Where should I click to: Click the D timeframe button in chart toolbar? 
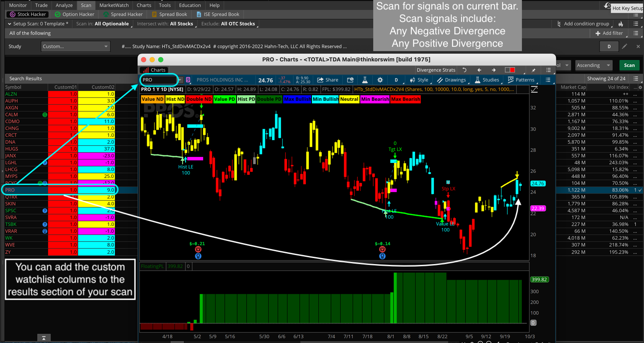[396, 80]
